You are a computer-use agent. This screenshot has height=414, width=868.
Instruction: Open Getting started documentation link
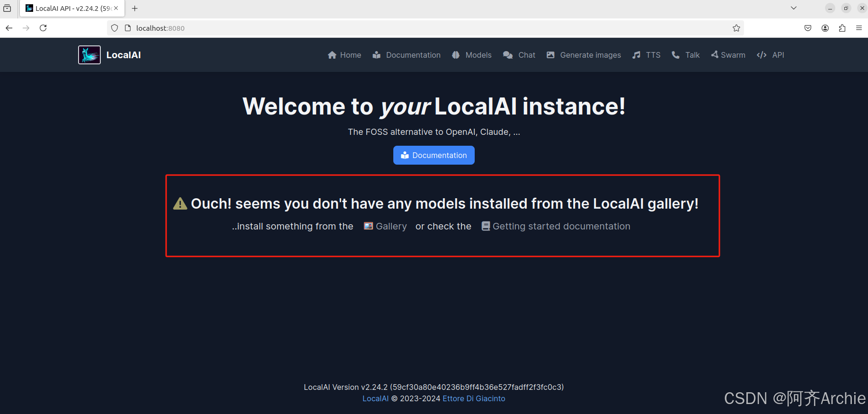tap(556, 226)
